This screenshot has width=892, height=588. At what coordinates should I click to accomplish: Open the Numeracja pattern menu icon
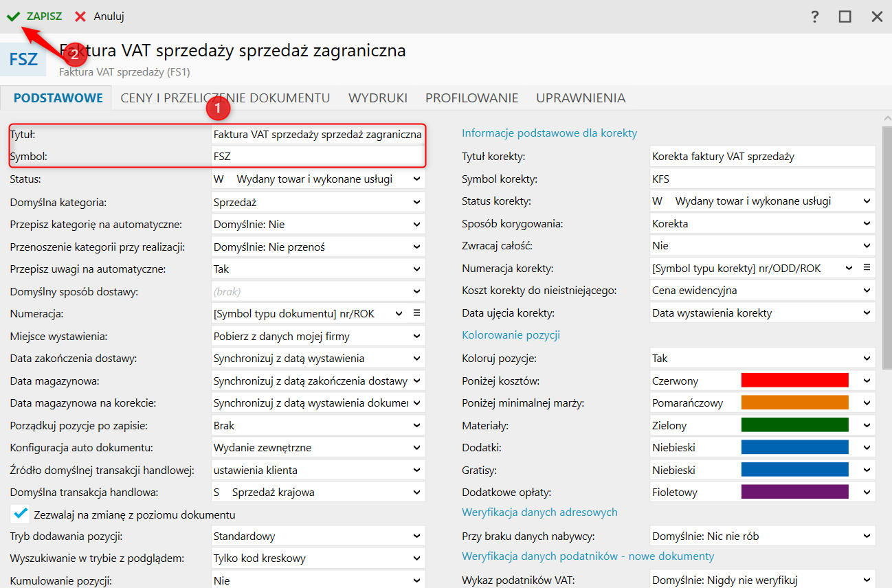click(416, 313)
